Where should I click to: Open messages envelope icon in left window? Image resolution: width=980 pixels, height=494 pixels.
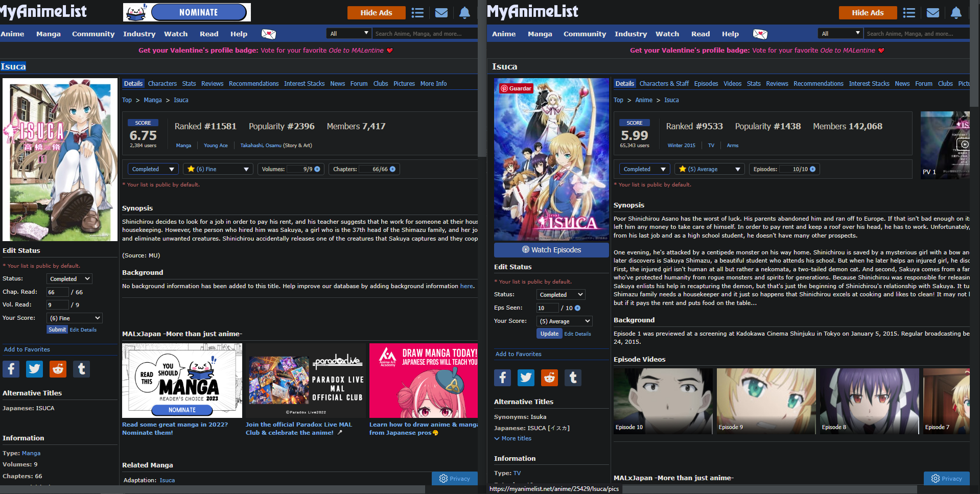441,13
